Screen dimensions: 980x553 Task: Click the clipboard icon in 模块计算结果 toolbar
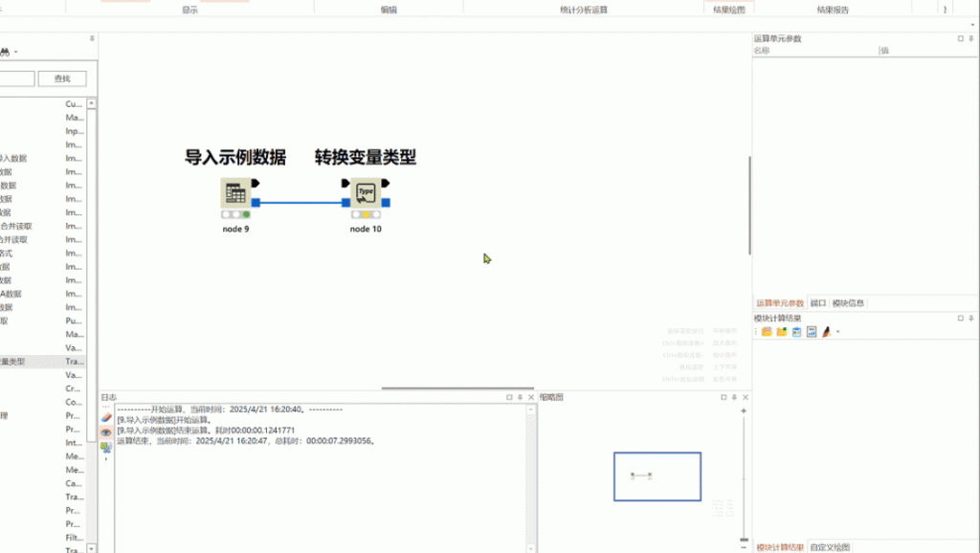[x=796, y=332]
